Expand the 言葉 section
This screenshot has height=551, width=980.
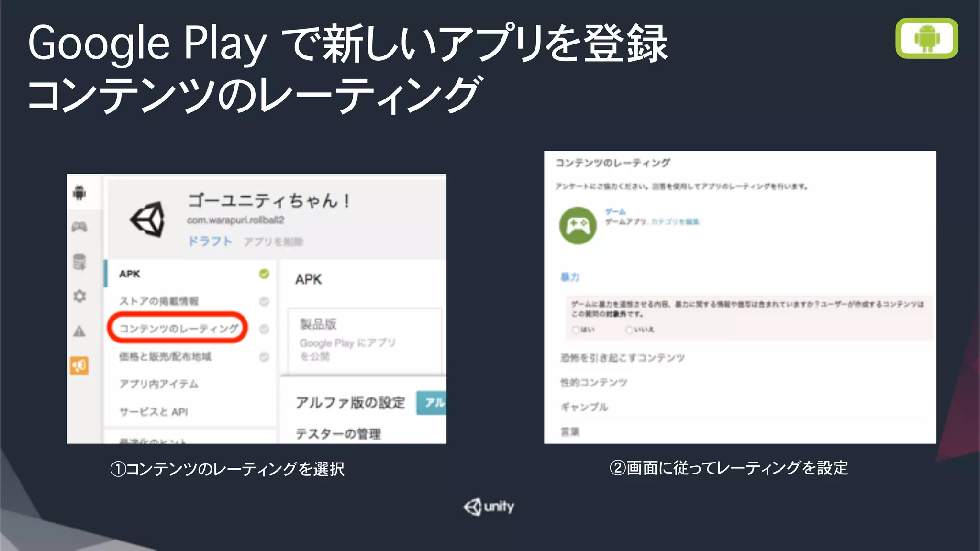point(570,432)
